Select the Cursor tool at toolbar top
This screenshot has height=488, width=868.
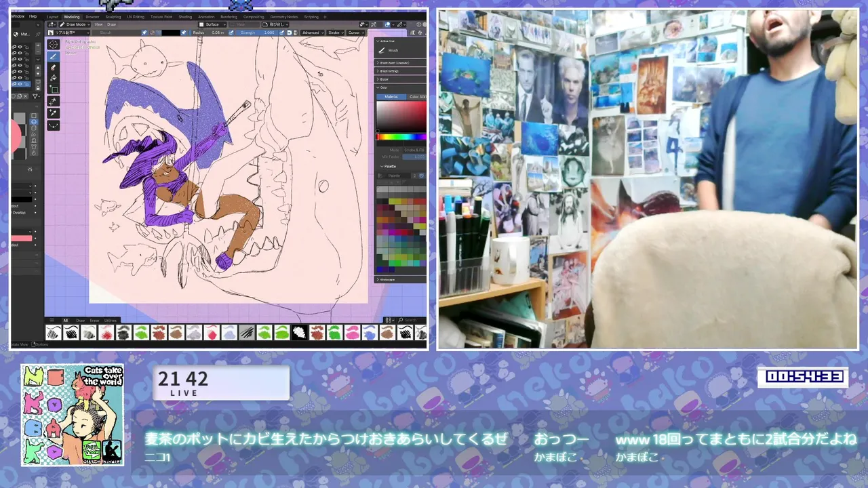click(53, 44)
